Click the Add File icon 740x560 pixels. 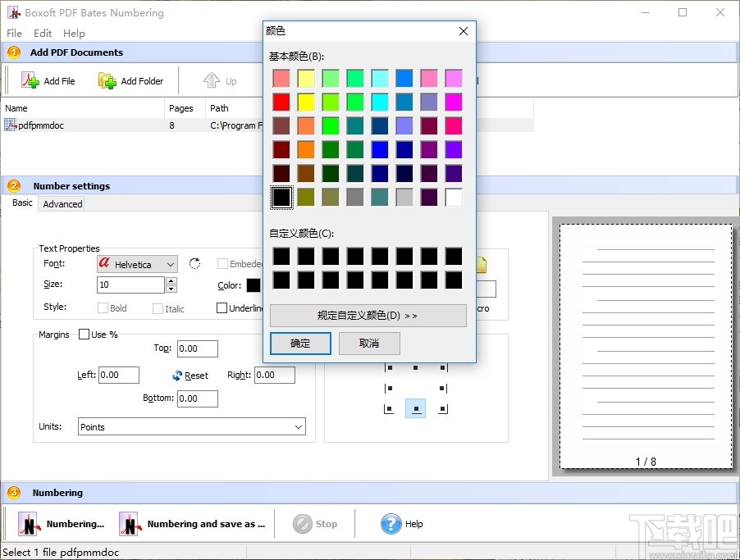click(30, 80)
